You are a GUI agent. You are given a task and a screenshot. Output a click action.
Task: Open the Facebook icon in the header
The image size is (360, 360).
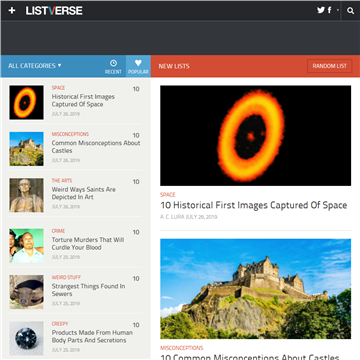(329, 10)
